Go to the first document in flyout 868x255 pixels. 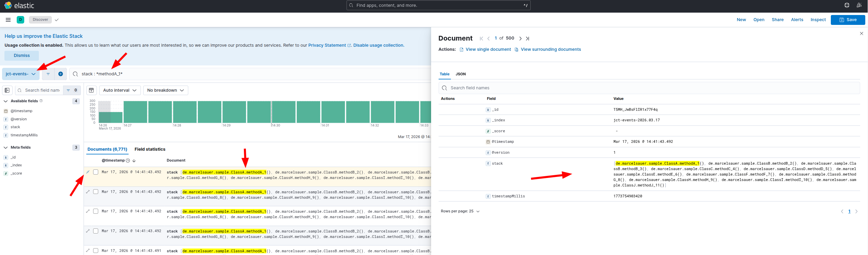click(x=481, y=39)
